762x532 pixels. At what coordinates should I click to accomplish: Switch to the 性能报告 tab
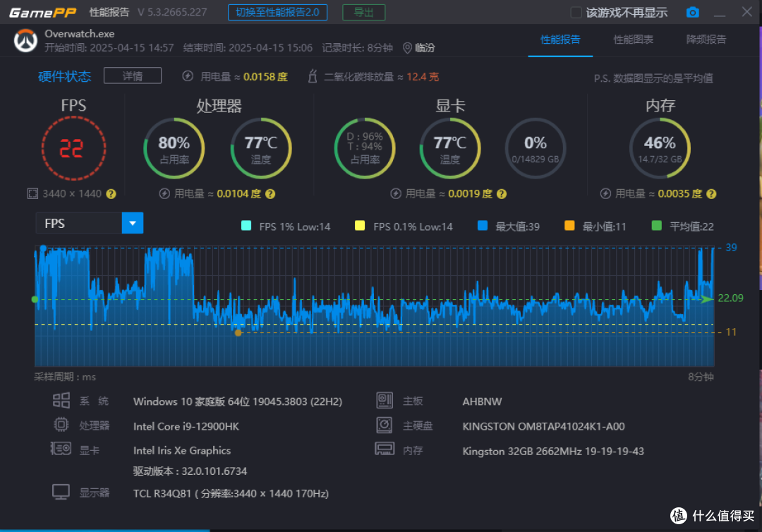[x=560, y=40]
